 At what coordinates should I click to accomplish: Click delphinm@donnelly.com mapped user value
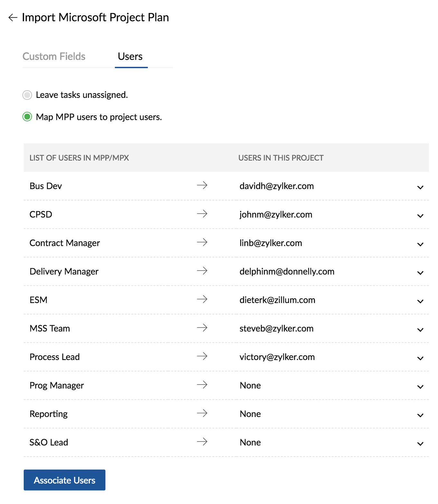(287, 271)
